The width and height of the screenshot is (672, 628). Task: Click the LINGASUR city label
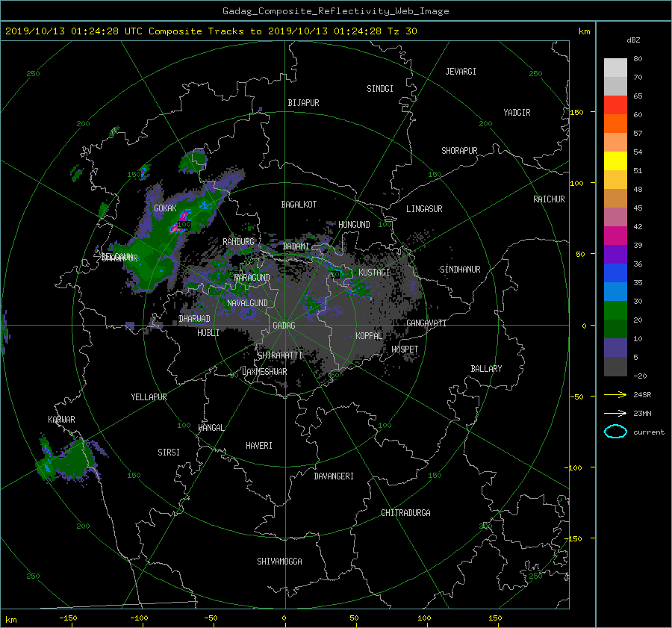[x=424, y=209]
